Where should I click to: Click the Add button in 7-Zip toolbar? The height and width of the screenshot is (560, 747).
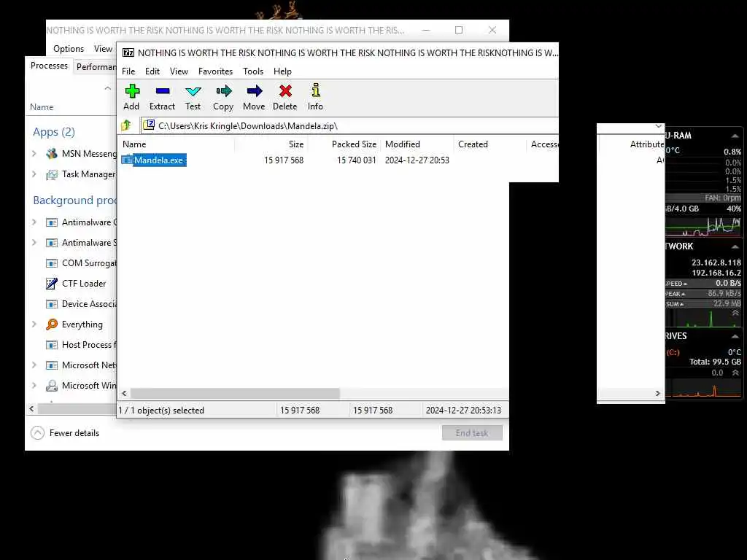click(x=131, y=97)
